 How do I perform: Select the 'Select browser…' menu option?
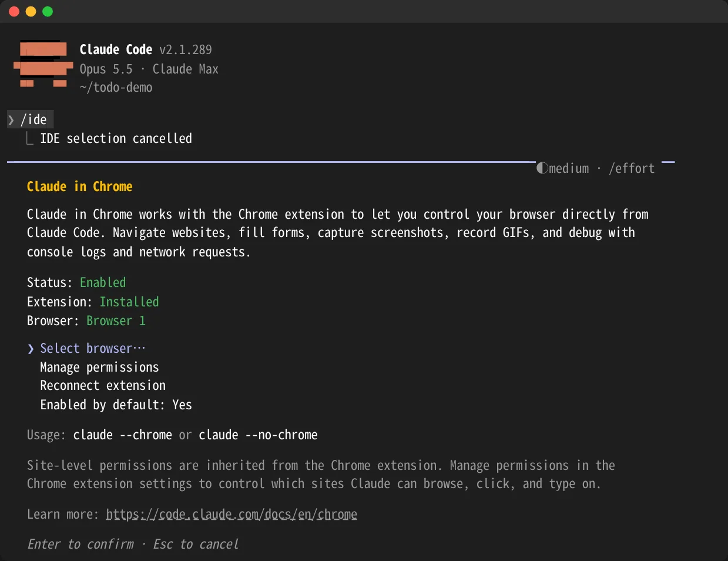tap(93, 348)
